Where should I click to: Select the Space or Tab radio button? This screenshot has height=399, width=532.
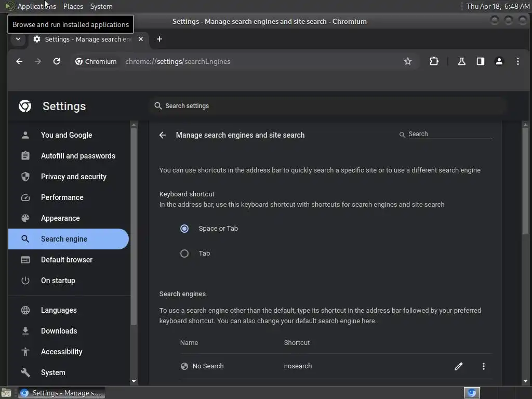tap(184, 229)
